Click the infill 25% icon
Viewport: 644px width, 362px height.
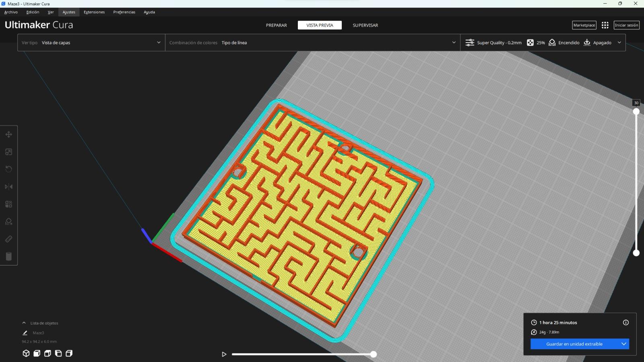pos(530,43)
